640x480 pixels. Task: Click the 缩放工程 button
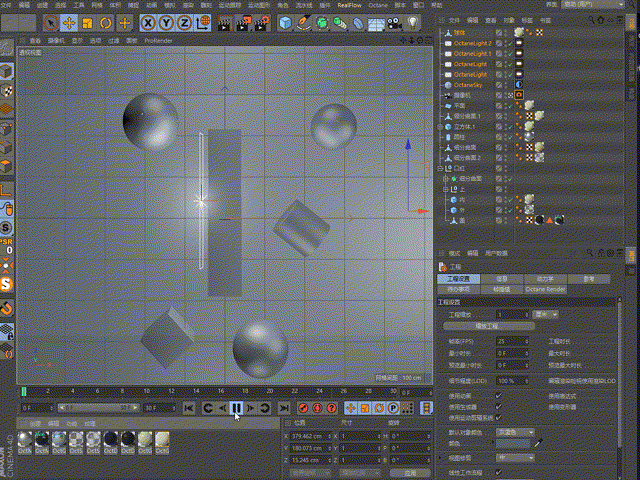click(489, 326)
